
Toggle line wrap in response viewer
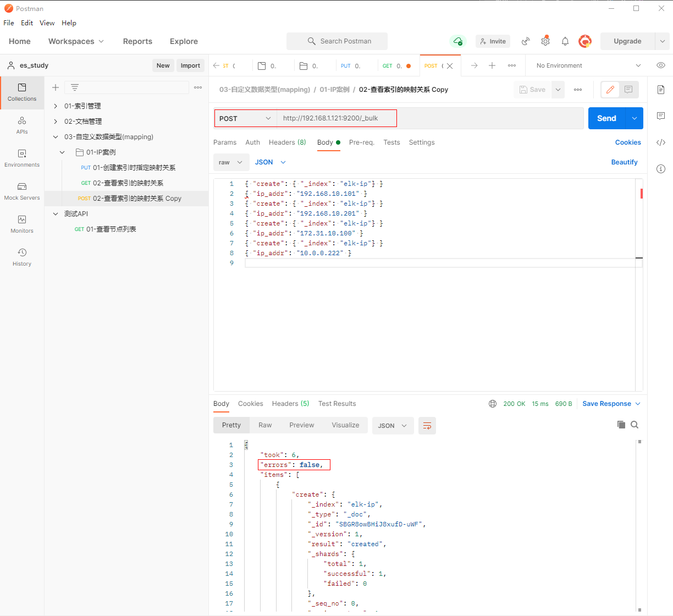pos(427,426)
